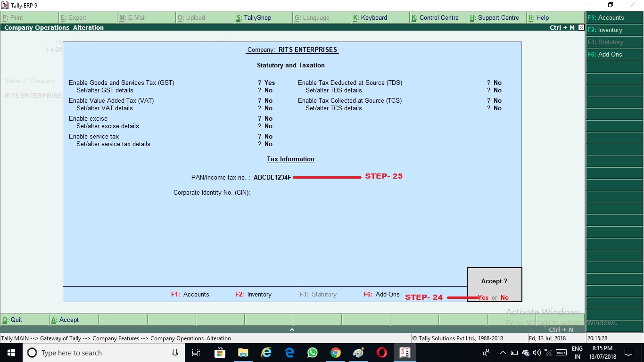Launch Opera browser from the taskbar
This screenshot has height=362, width=644.
382,353
